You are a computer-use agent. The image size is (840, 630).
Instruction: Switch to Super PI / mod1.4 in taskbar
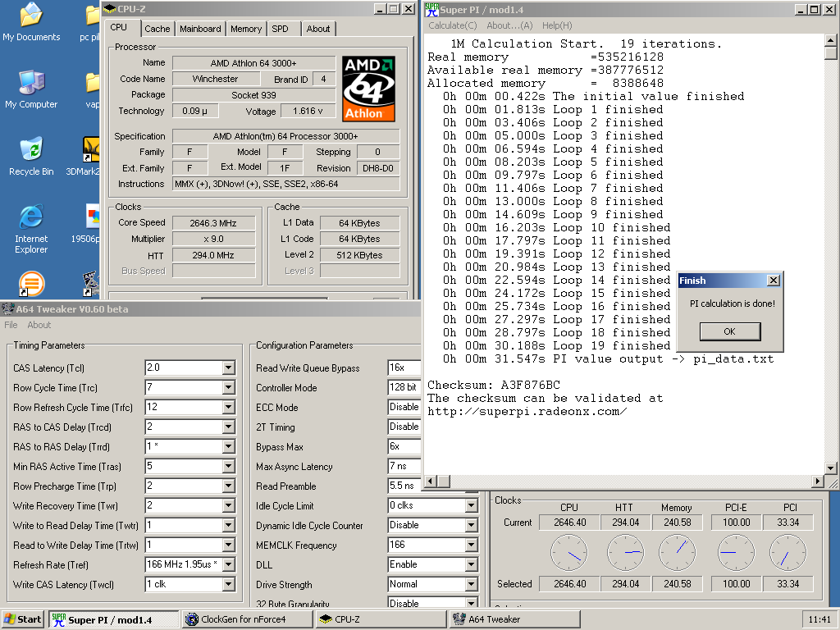pos(113,619)
